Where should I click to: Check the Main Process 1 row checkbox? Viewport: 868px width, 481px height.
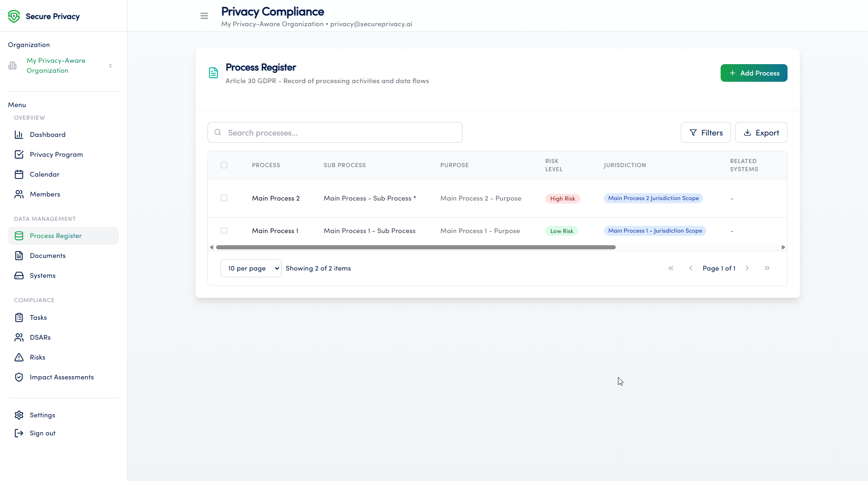(x=224, y=230)
